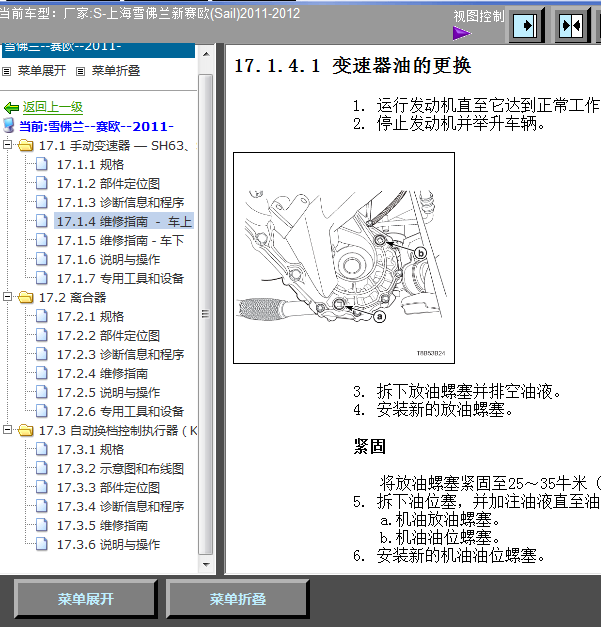Click the page icon beside 17.1.1 规格
Image resolution: width=601 pixels, height=629 pixels.
pos(42,164)
